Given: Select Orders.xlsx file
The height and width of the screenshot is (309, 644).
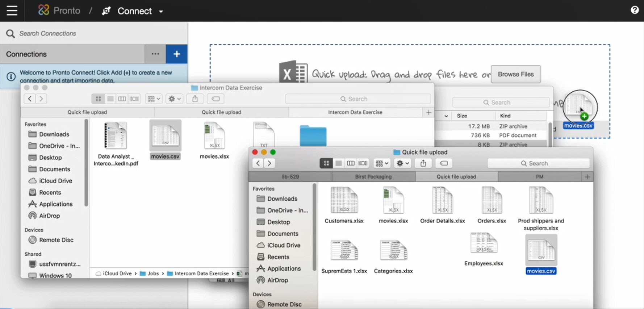Looking at the screenshot, I should point(492,205).
